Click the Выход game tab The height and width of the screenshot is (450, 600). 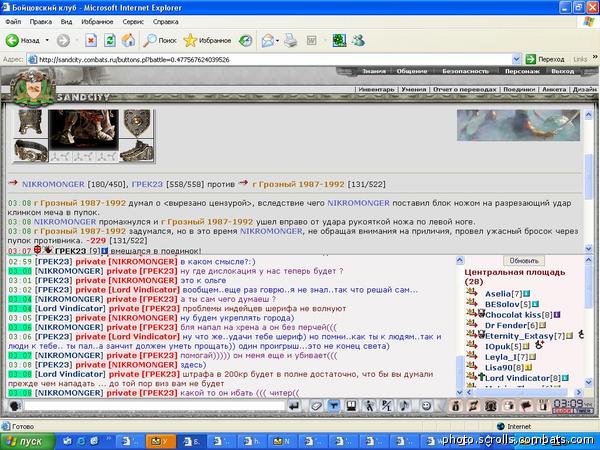pos(562,71)
